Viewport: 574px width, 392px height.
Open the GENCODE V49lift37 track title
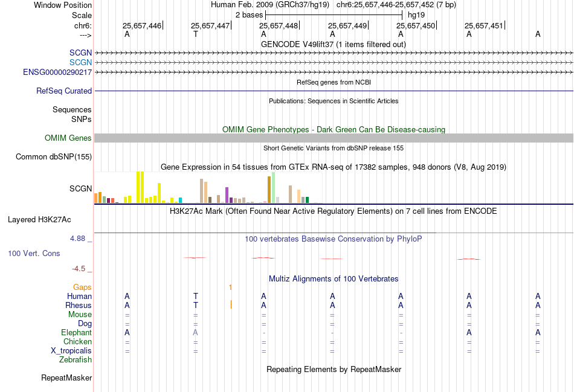coord(333,45)
